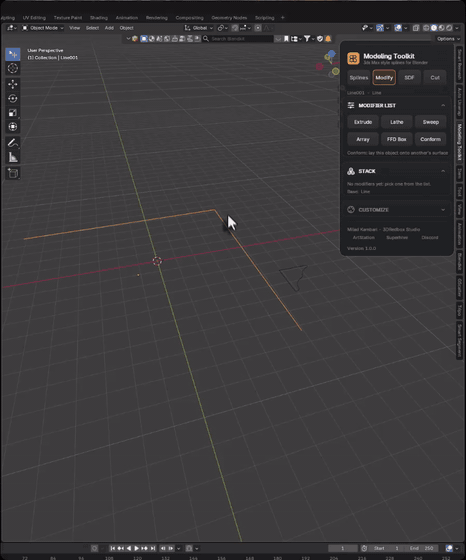Image resolution: width=466 pixels, height=560 pixels.
Task: Add the Lathe modifier
Action: (x=397, y=122)
